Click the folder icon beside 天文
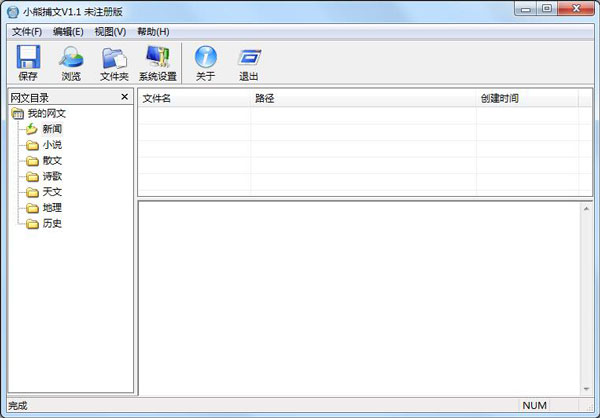The height and width of the screenshot is (418, 600). 32,192
